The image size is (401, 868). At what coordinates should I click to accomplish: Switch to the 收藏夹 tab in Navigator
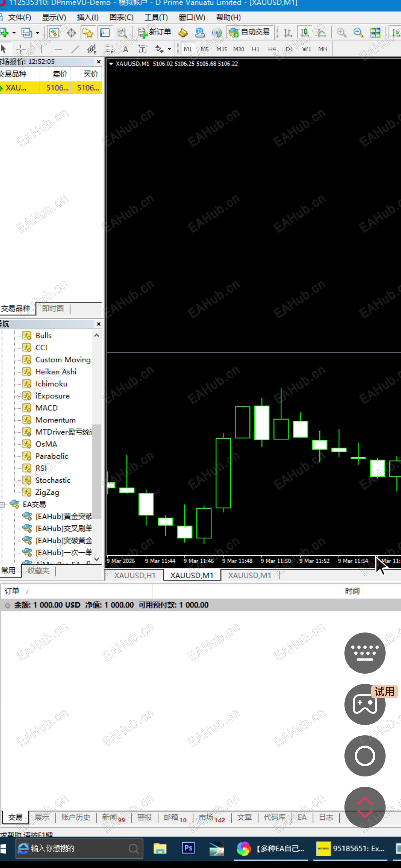click(x=38, y=570)
